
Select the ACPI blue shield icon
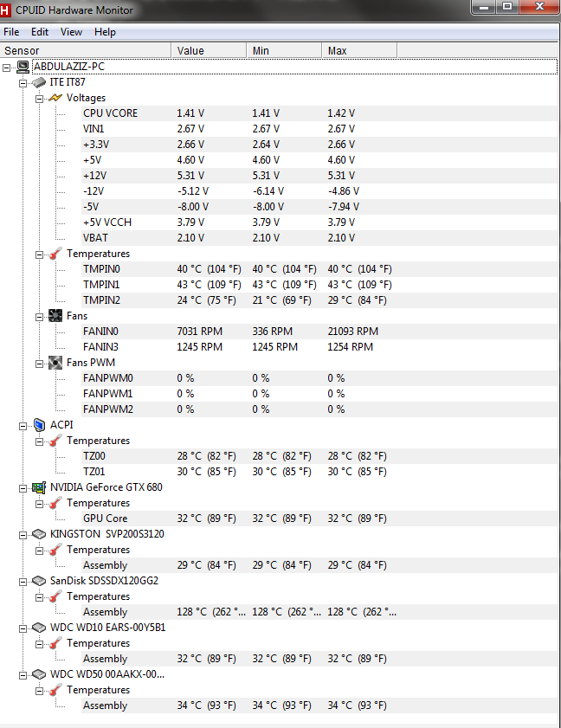(40, 425)
